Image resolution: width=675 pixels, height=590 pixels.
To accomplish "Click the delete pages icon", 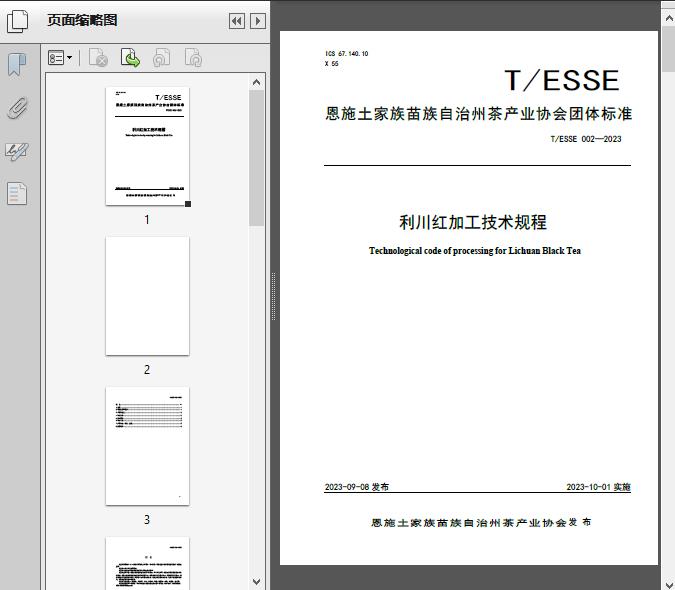I will click(98, 58).
